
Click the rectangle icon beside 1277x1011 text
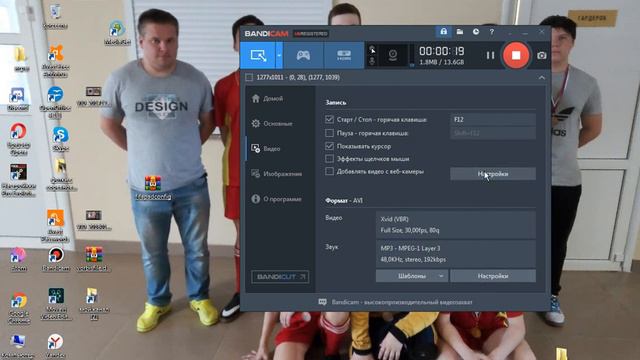249,77
